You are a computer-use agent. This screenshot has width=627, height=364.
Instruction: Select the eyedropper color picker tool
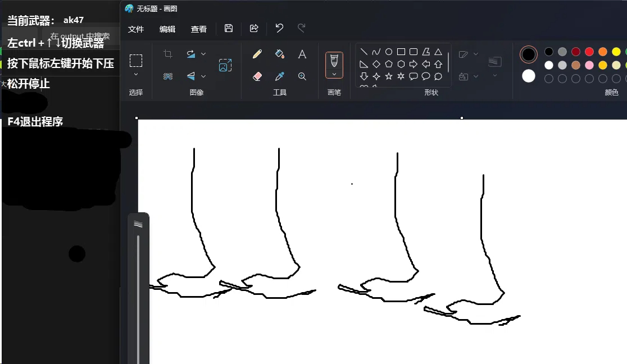[x=280, y=76]
